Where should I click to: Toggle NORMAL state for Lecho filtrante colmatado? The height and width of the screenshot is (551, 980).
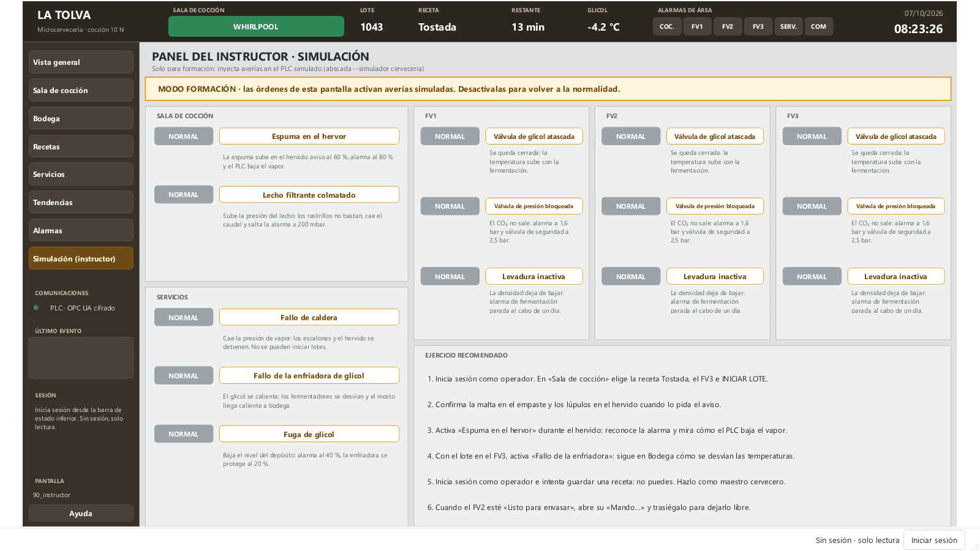pos(184,195)
